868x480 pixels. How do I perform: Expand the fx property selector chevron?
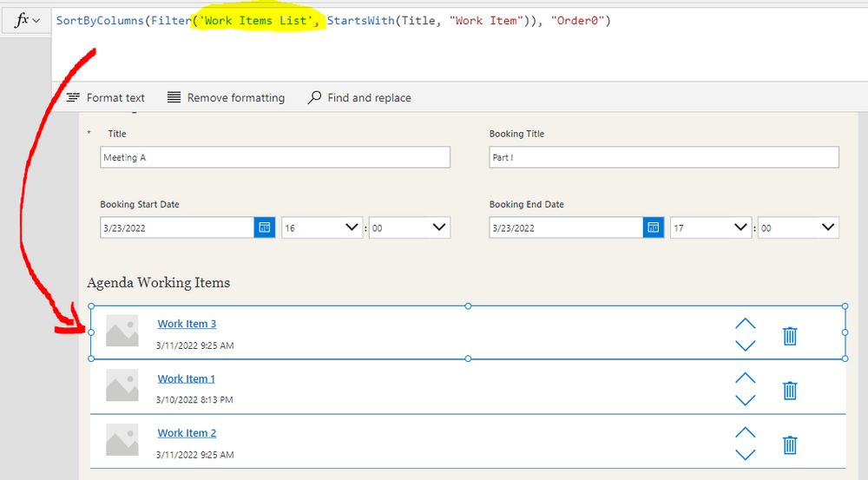pos(36,20)
